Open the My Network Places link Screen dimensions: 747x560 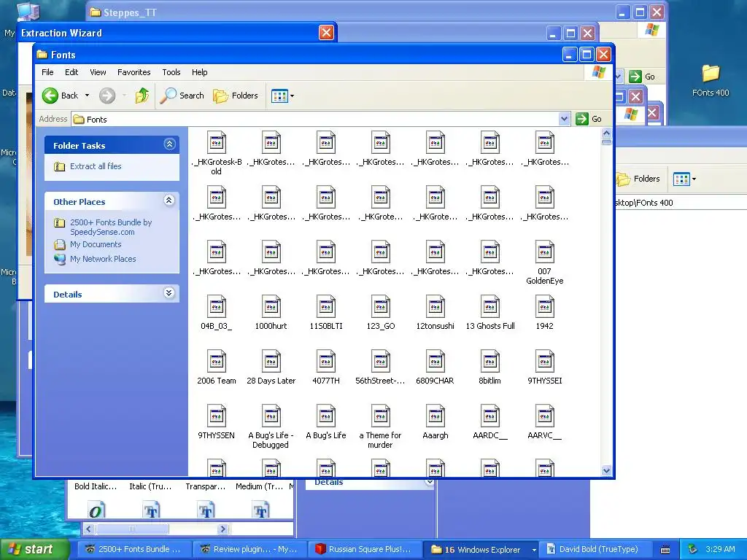103,259
